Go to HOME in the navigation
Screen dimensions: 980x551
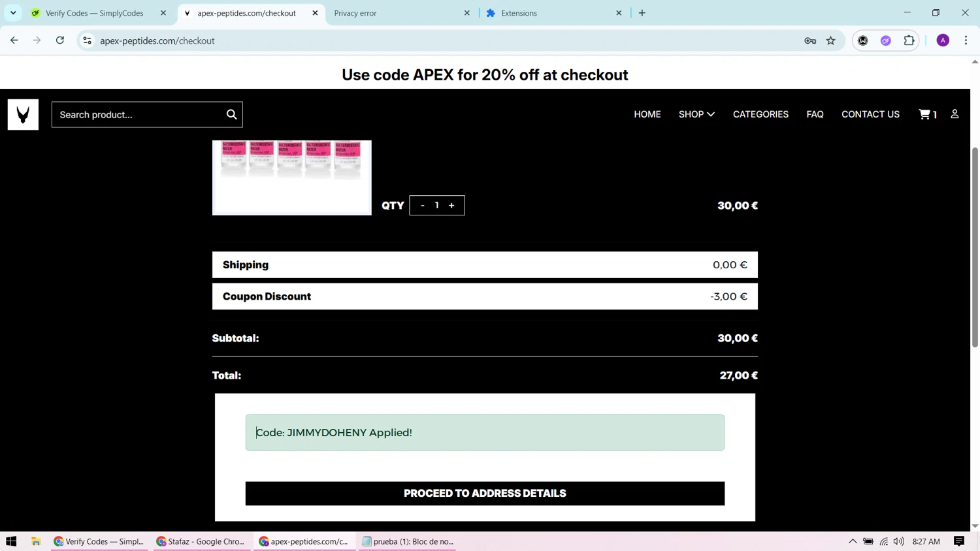(647, 114)
